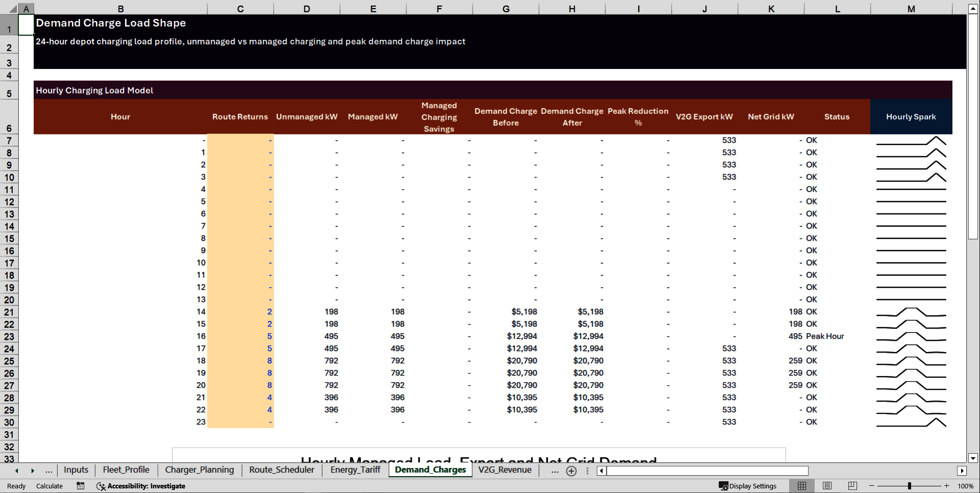
Task: Select Route Returns value 5 for hour 16
Action: pyautogui.click(x=240, y=336)
